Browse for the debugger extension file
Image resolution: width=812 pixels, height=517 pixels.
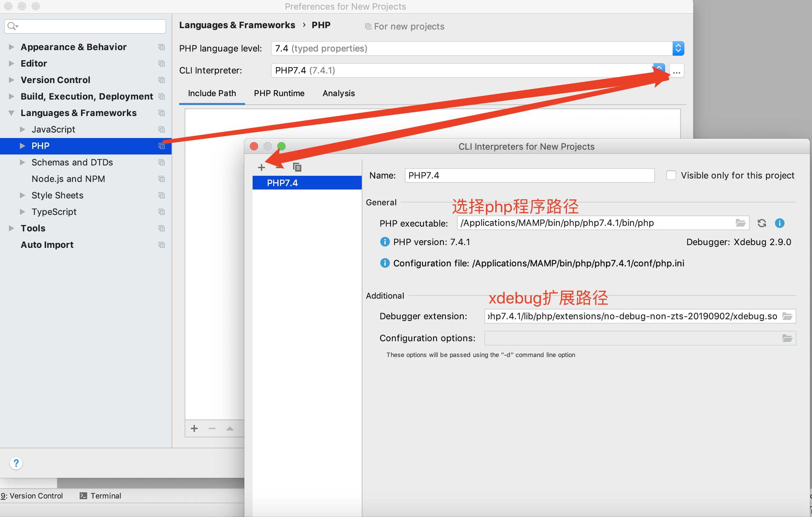[x=787, y=316]
